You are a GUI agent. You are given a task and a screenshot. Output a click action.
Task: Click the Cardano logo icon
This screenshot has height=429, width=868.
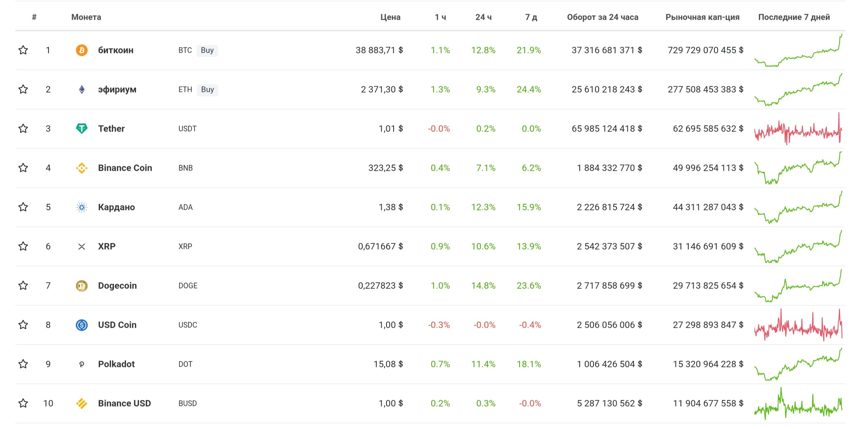(82, 207)
